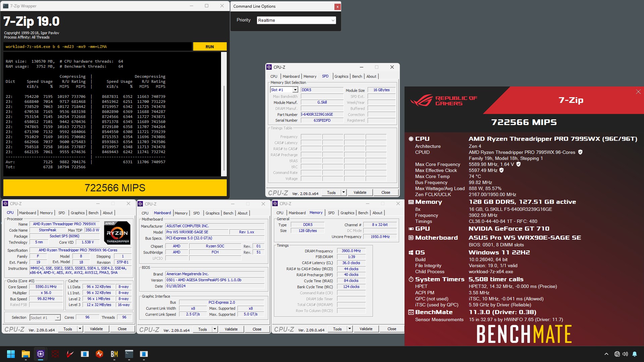Click the Motherboard section icon in BenchMate
The image size is (644, 362).
point(411,238)
